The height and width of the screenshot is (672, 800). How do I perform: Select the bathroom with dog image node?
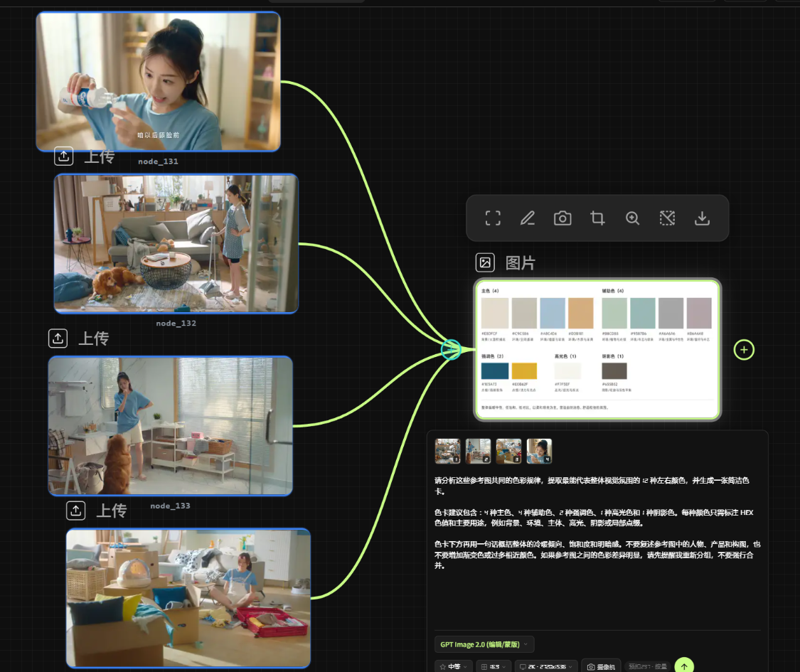pos(171,425)
